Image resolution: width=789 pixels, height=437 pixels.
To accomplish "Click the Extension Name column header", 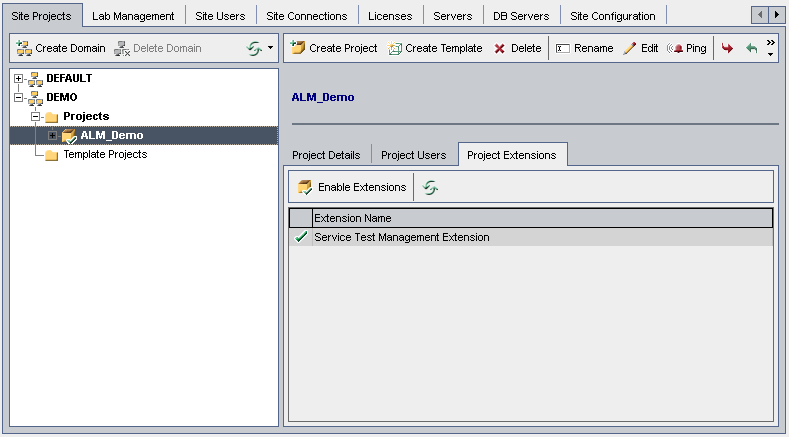I will [542, 218].
